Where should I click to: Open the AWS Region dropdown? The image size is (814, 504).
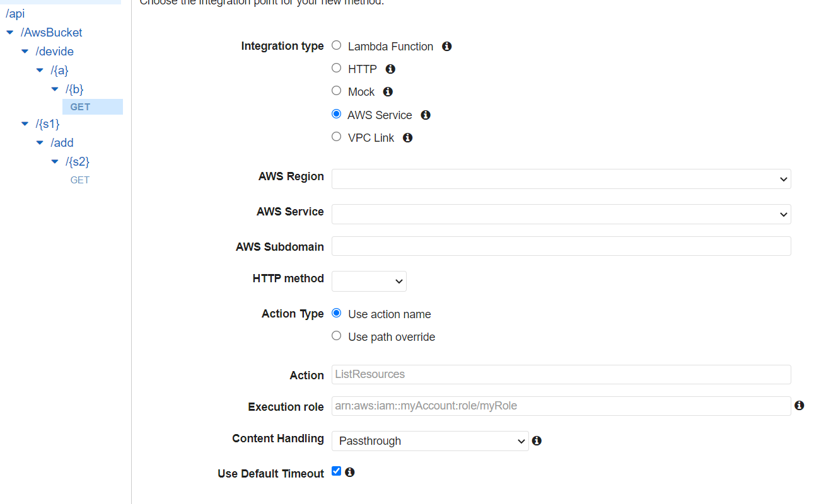(x=561, y=179)
